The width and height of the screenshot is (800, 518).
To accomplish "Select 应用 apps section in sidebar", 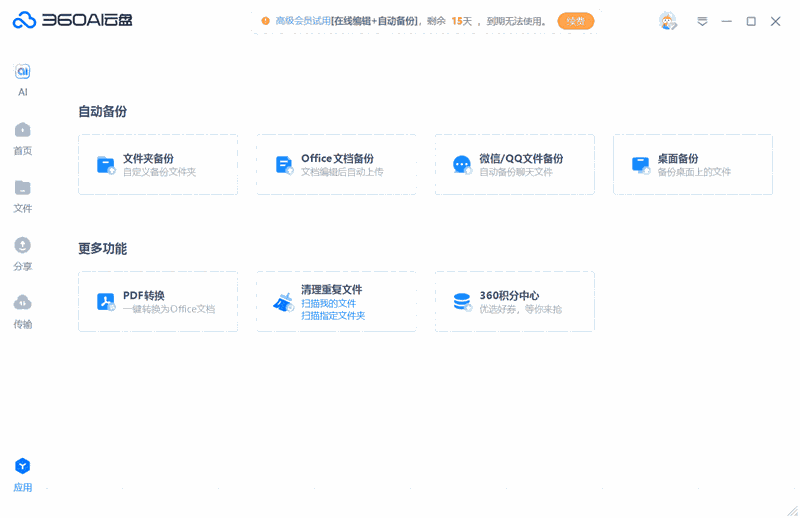I will [x=22, y=475].
